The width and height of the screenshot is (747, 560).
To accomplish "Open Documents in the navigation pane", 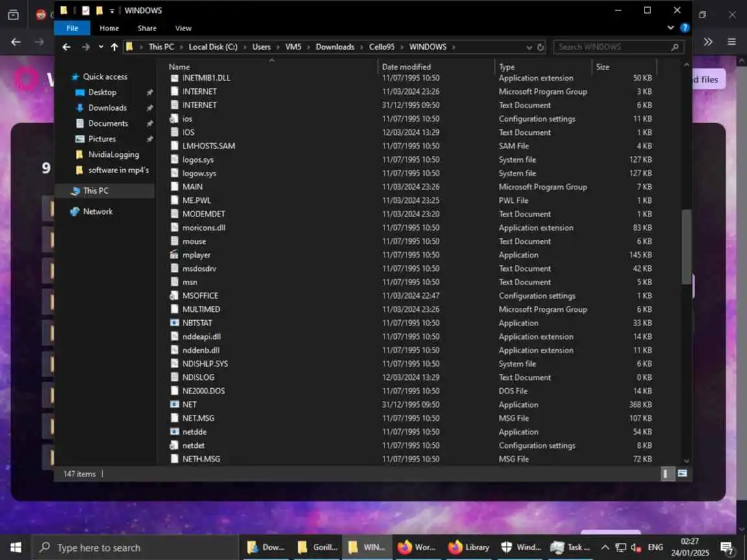I will click(x=108, y=123).
